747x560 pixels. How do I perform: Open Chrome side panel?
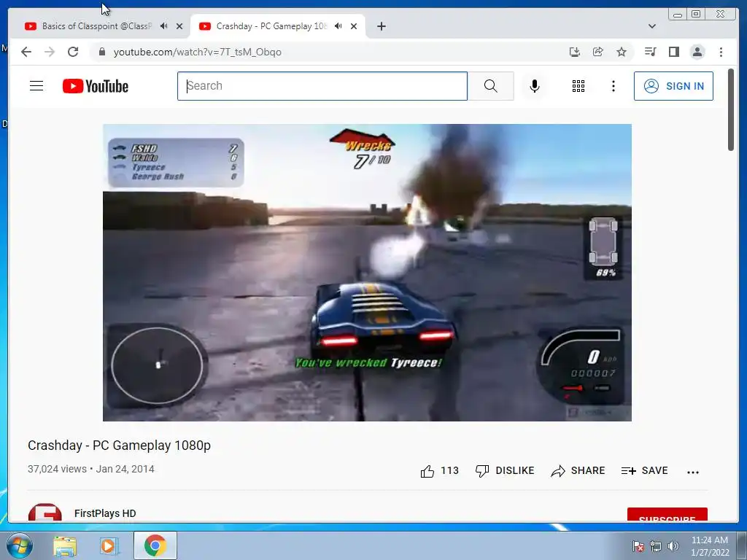click(x=673, y=52)
